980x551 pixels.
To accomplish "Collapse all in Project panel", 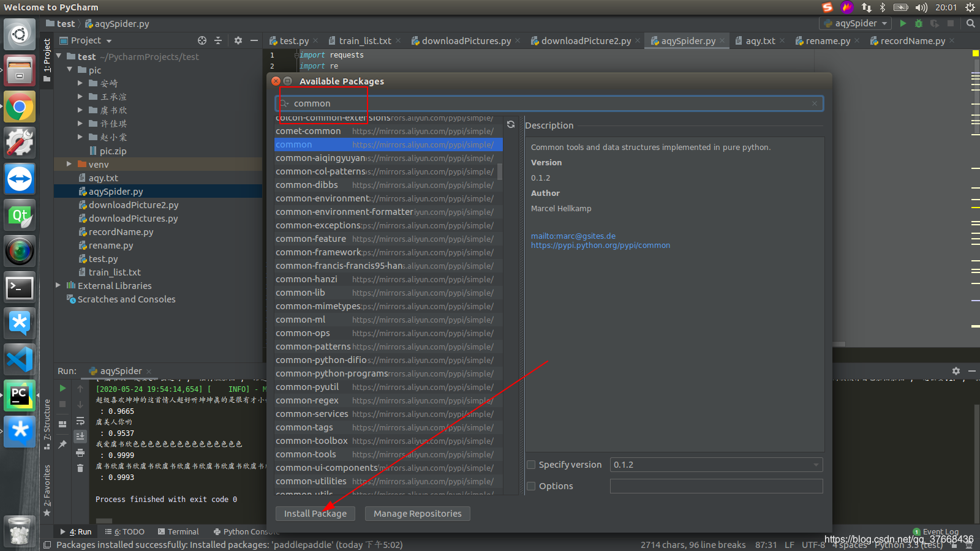I will coord(218,40).
